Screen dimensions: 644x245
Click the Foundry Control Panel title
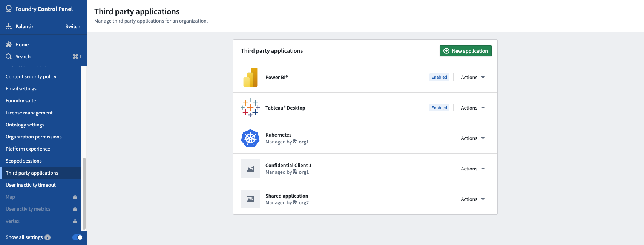click(x=44, y=9)
